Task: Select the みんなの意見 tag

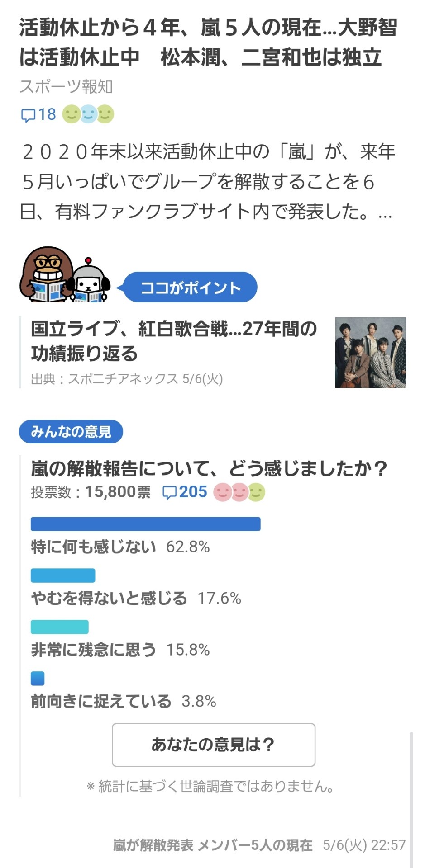Action: click(x=71, y=432)
